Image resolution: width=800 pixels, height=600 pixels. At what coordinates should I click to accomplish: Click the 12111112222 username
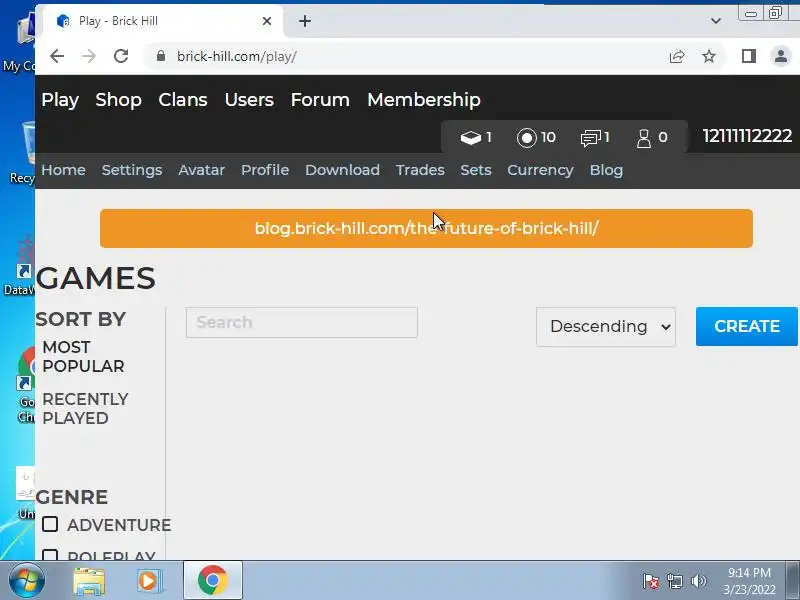point(747,136)
